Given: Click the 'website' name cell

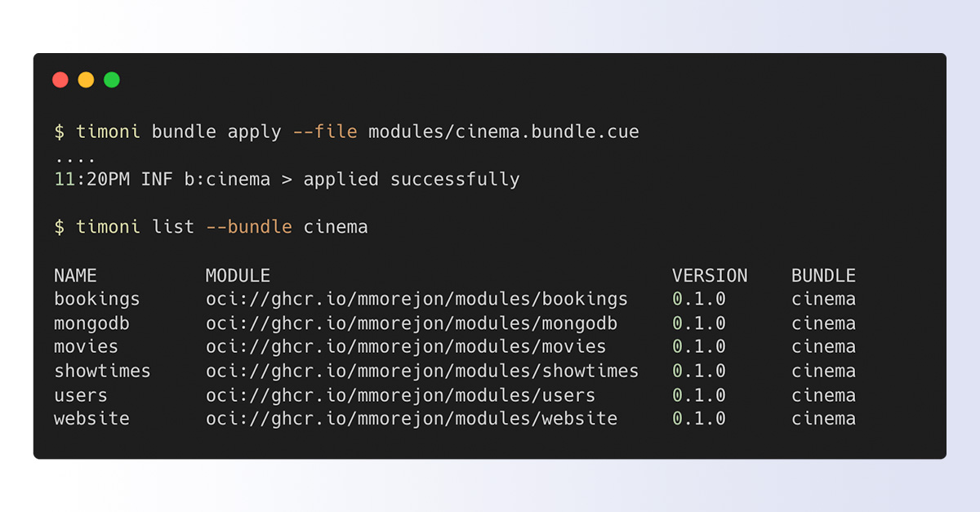Looking at the screenshot, I should point(91,419).
